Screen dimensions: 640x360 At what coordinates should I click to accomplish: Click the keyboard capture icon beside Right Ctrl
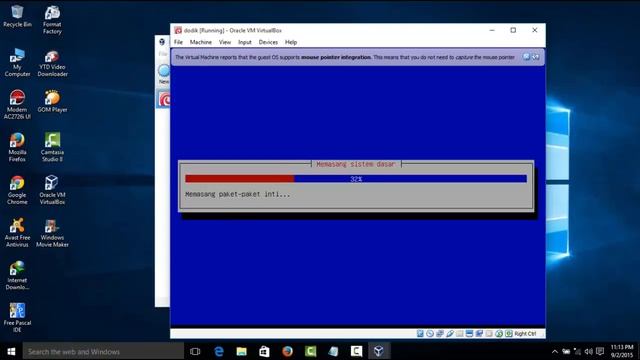[x=509, y=333]
